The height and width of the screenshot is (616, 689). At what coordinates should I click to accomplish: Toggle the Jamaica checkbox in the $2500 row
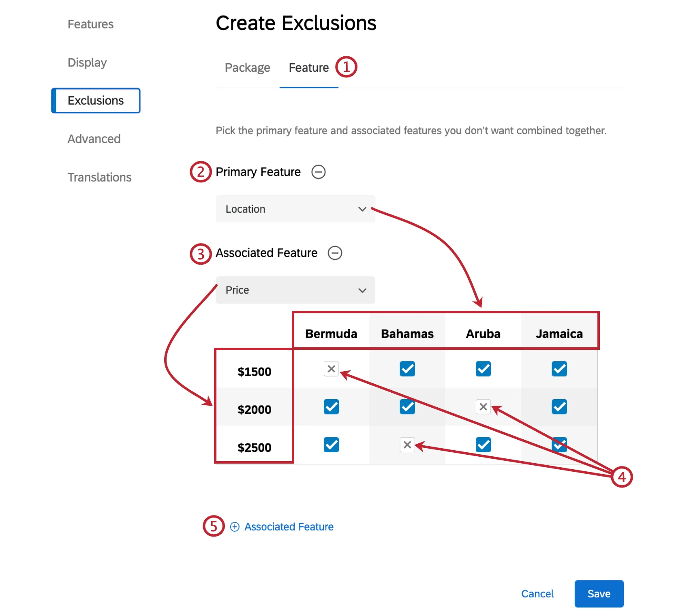pyautogui.click(x=559, y=445)
